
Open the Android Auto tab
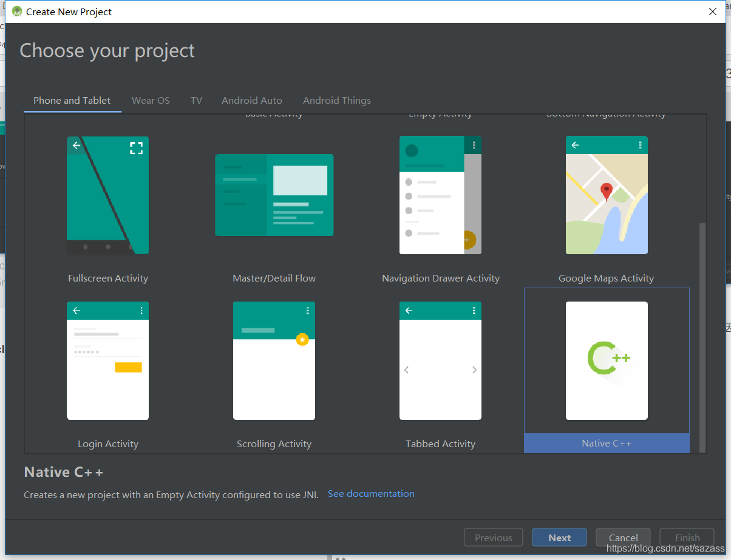tap(252, 101)
